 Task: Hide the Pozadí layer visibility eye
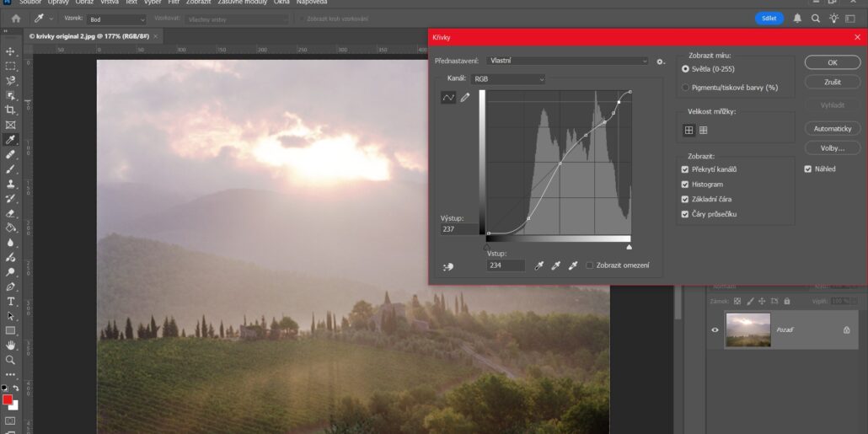tap(715, 330)
